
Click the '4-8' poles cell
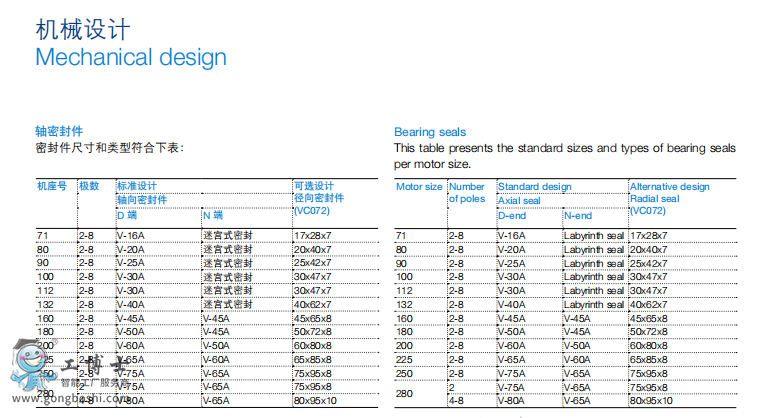pos(456,401)
